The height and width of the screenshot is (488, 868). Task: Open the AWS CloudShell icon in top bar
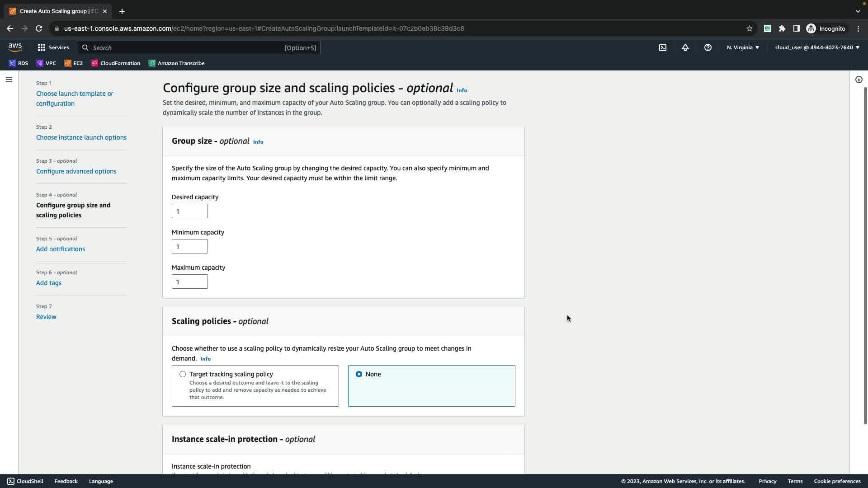[x=663, y=47]
